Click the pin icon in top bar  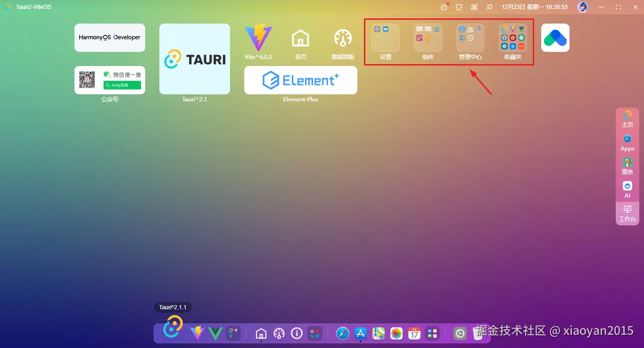click(x=489, y=7)
